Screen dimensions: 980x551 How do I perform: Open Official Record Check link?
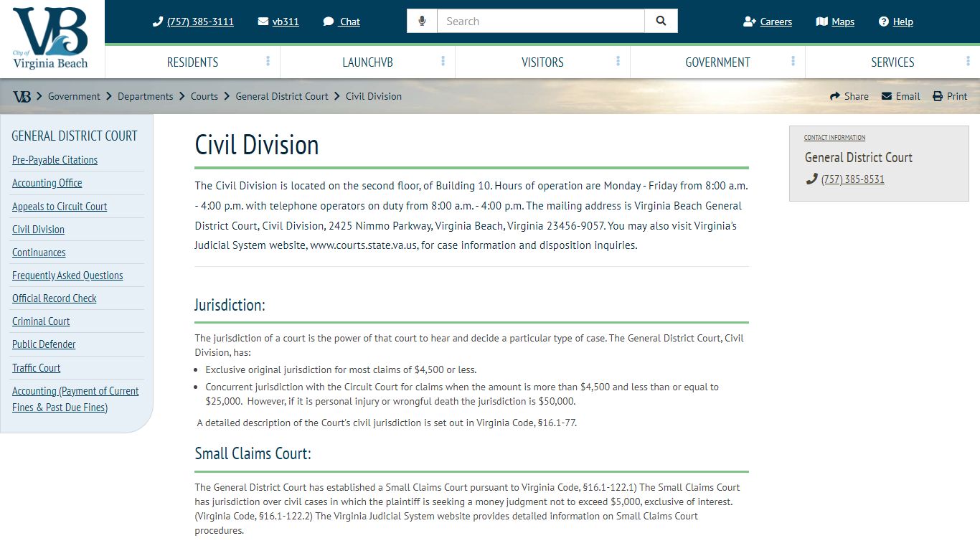click(55, 298)
